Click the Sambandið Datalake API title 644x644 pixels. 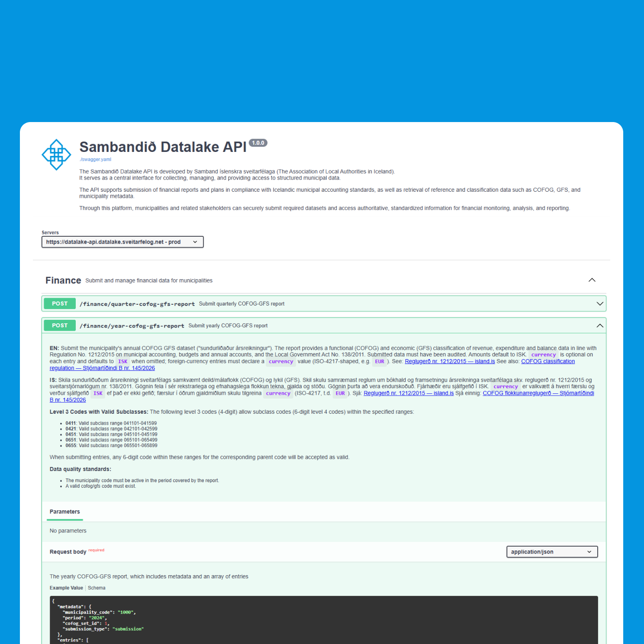click(163, 147)
